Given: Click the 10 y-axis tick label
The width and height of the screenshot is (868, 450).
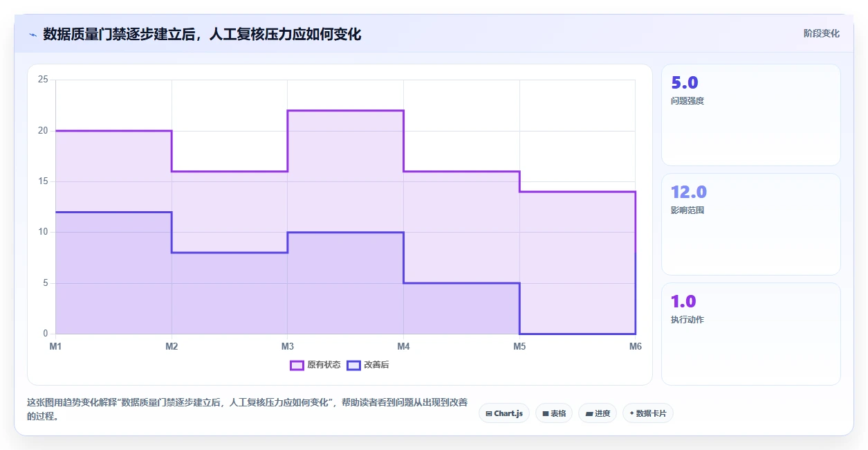Looking at the screenshot, I should 43,232.
